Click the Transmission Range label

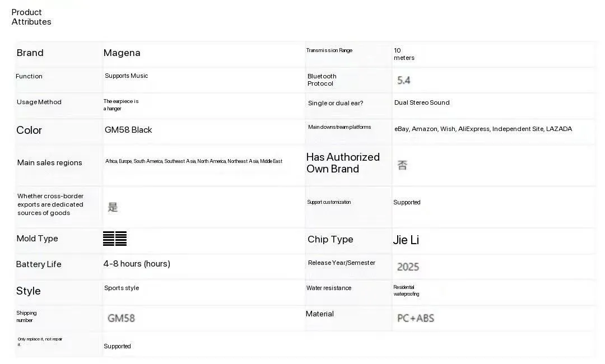point(329,50)
